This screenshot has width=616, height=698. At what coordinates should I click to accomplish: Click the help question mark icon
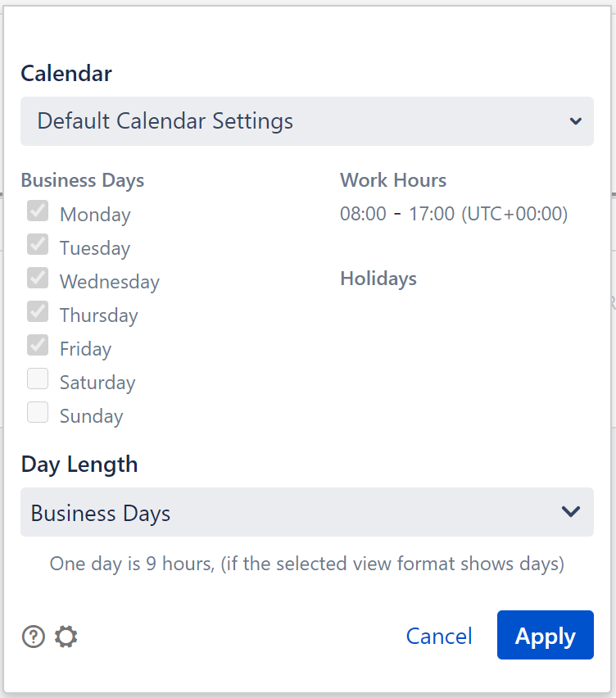tap(33, 637)
